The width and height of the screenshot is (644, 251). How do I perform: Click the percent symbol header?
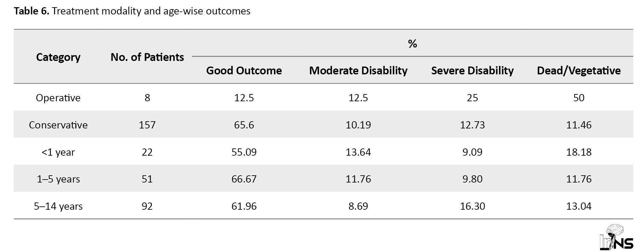(x=412, y=44)
